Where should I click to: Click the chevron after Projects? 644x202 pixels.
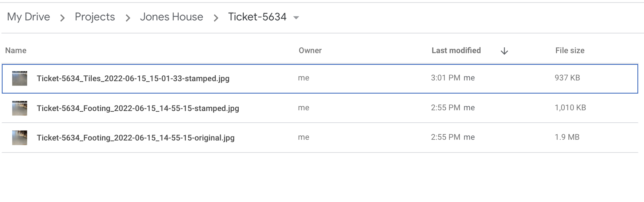[x=128, y=18]
